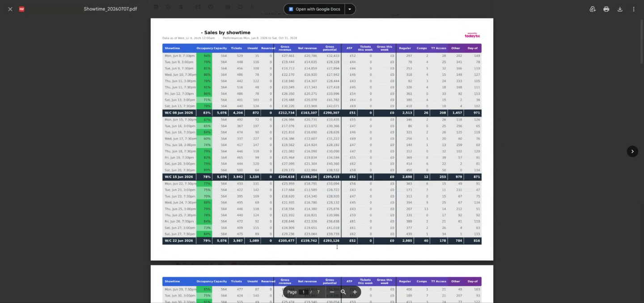Click the Occupancy column header on page one
The width and height of the screenshot is (644, 303).
click(x=204, y=48)
